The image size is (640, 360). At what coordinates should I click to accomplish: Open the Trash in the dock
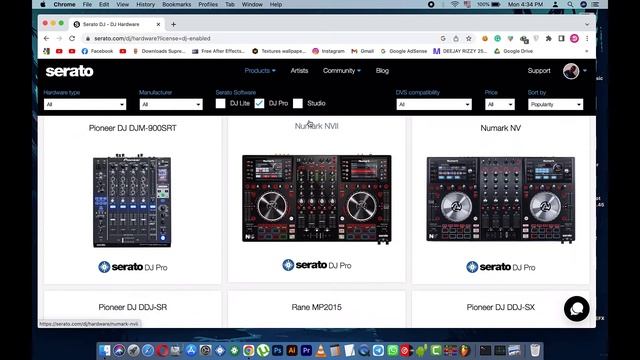pos(535,350)
